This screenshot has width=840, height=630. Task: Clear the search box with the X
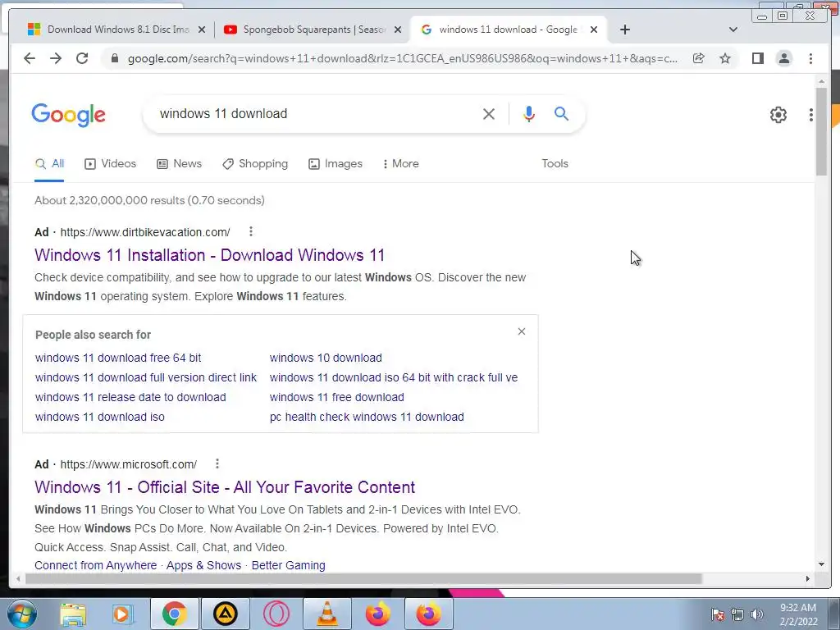[x=489, y=113]
